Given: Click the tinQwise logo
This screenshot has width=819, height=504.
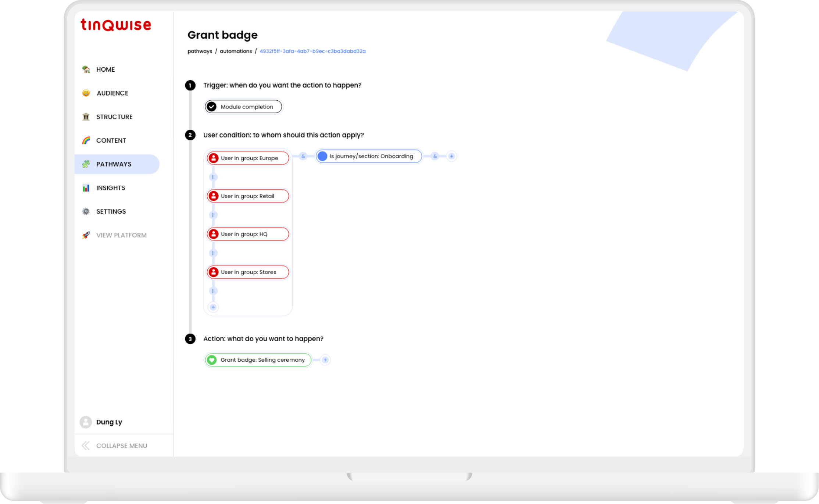Looking at the screenshot, I should pyautogui.click(x=116, y=25).
